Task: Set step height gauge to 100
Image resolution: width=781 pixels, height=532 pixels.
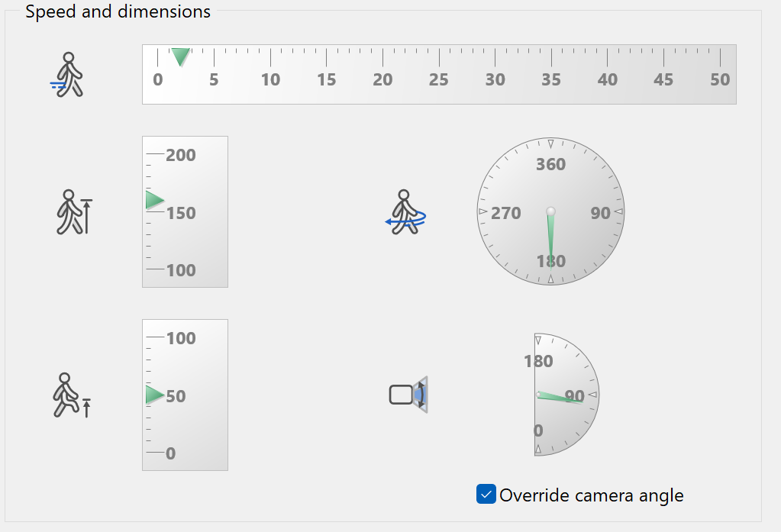Action: pyautogui.click(x=155, y=337)
